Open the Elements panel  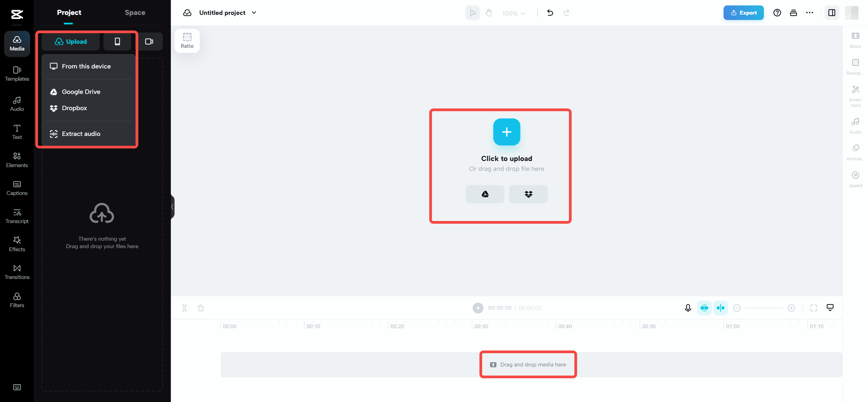[16, 159]
